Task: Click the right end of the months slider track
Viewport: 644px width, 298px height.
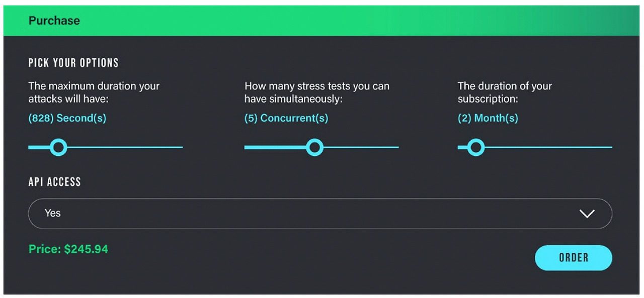Action: tap(611, 147)
